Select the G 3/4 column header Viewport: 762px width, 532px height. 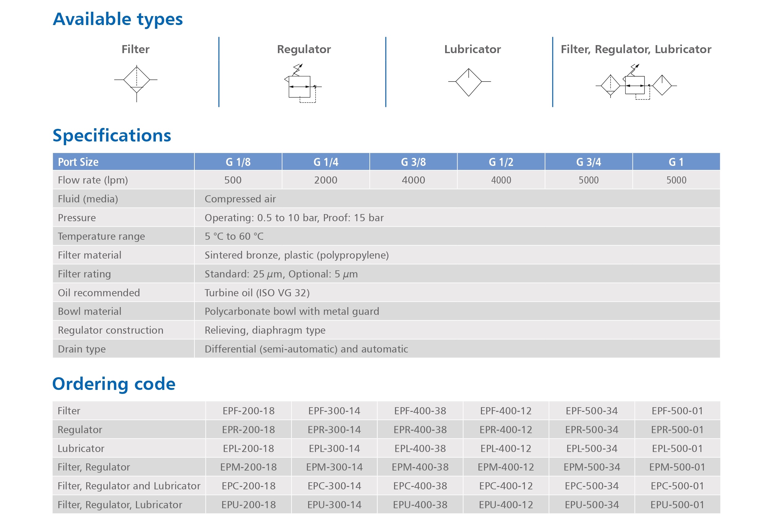coord(589,162)
